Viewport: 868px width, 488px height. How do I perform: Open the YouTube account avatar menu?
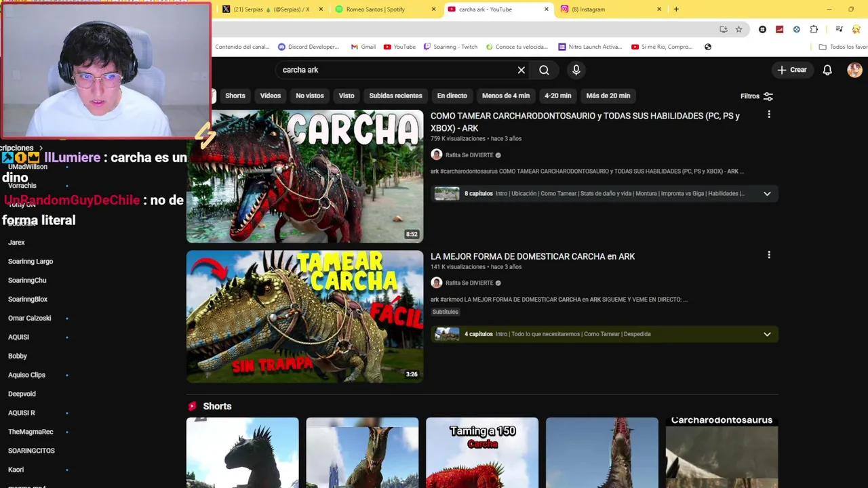click(x=854, y=70)
